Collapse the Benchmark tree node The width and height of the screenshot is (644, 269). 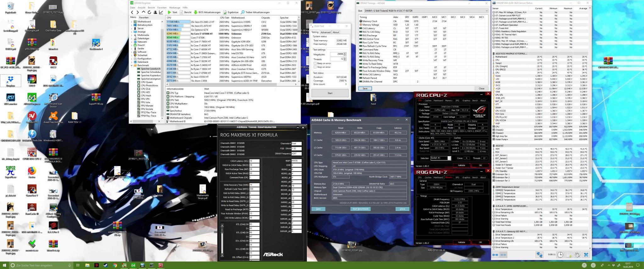point(132,65)
